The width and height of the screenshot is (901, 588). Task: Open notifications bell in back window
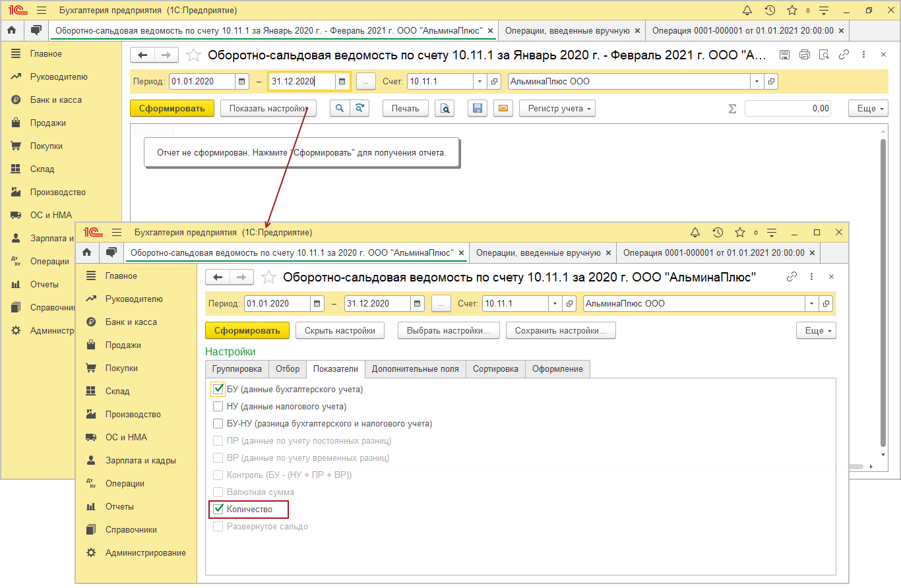coord(747,11)
